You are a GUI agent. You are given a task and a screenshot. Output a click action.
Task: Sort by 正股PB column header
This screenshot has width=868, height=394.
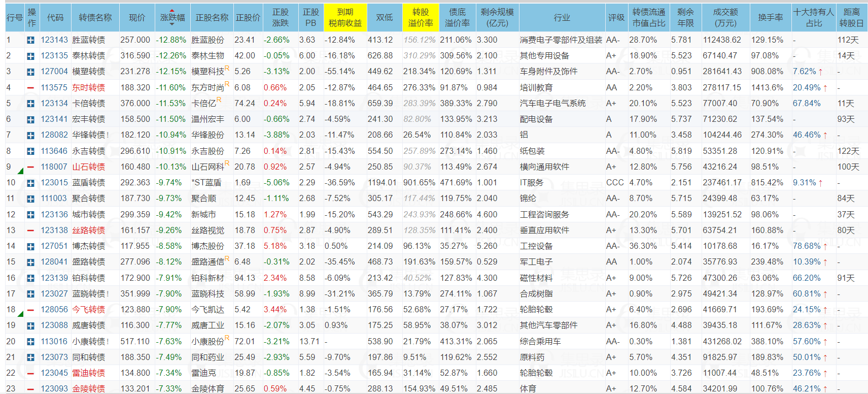pos(311,17)
